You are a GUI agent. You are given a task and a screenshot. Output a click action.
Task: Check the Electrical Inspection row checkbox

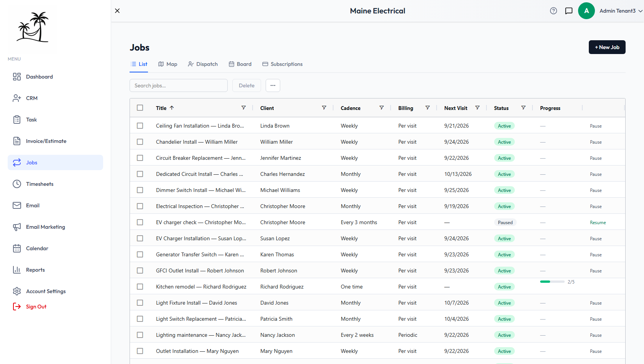pyautogui.click(x=140, y=206)
